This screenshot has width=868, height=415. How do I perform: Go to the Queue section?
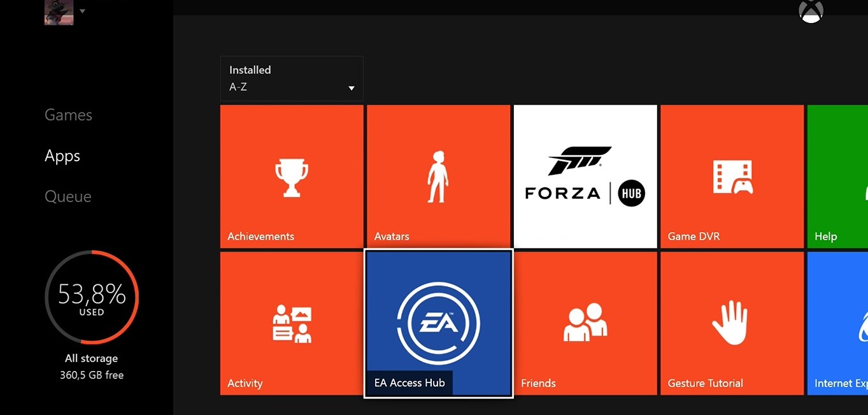click(68, 197)
